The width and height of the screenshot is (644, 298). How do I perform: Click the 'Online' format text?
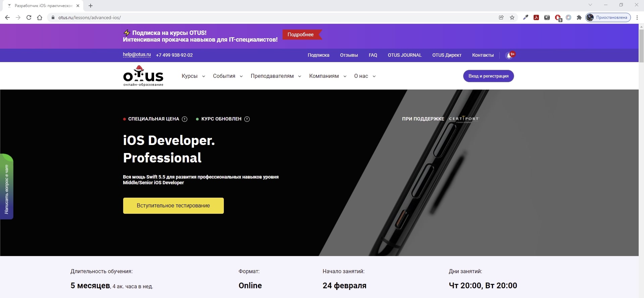(250, 286)
